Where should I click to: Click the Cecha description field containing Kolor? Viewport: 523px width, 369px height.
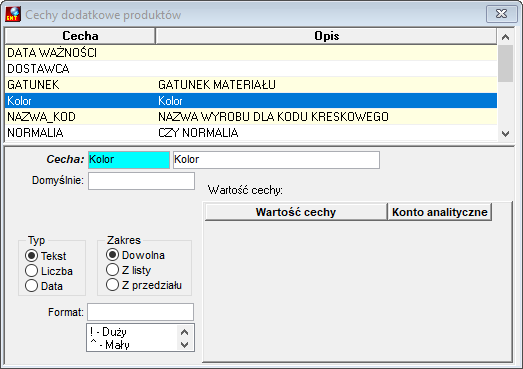click(x=276, y=159)
